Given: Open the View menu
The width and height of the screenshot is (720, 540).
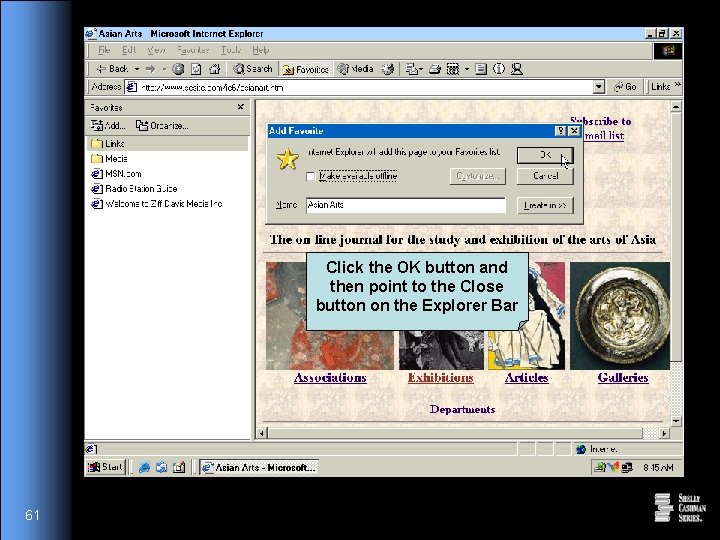Looking at the screenshot, I should pyautogui.click(x=156, y=50).
